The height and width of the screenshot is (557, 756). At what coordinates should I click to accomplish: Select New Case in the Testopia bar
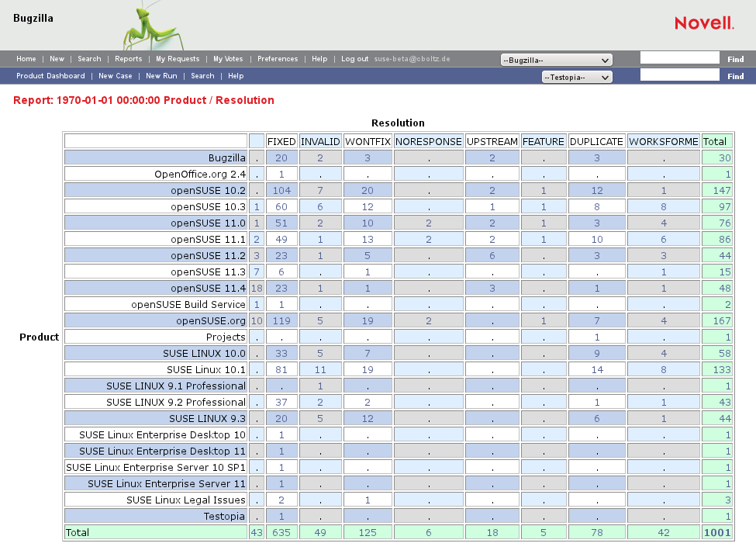click(116, 76)
